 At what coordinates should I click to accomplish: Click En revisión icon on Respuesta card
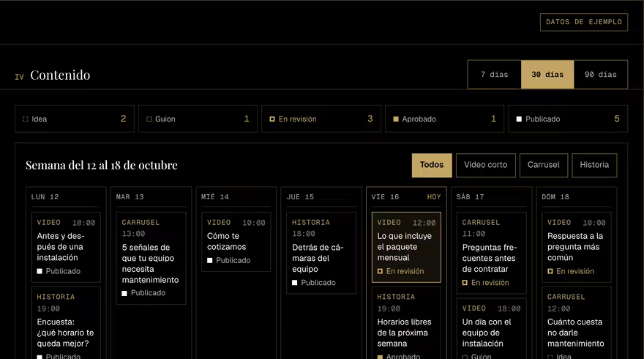pyautogui.click(x=550, y=271)
